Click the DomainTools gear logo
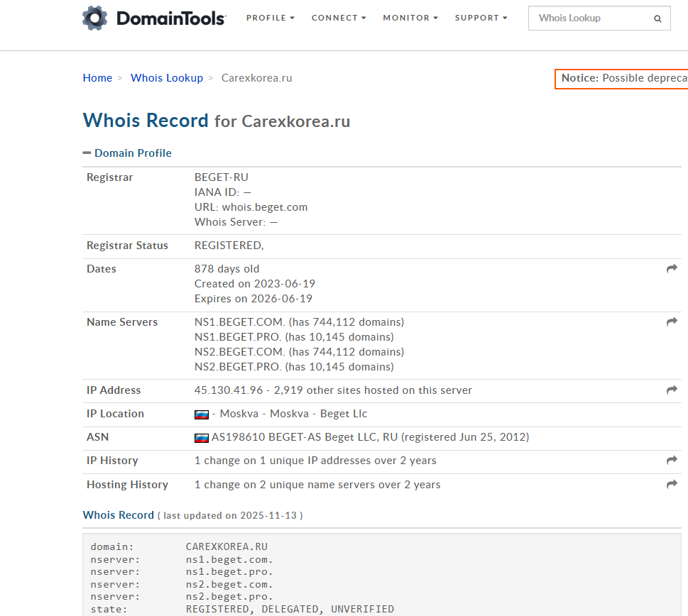Screen dimensions: 688x616 pos(94,18)
